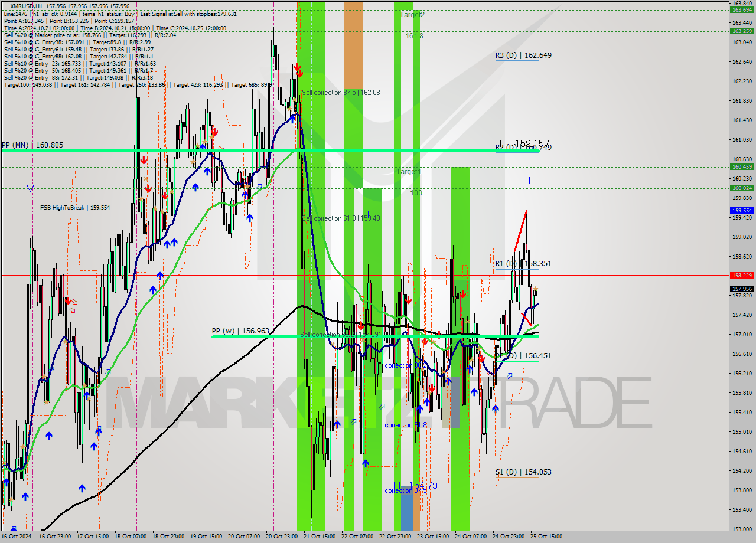This screenshot has width=756, height=543.
Task: Select the Sell %10 @ C_Entry61 line
Action: [x=79, y=49]
